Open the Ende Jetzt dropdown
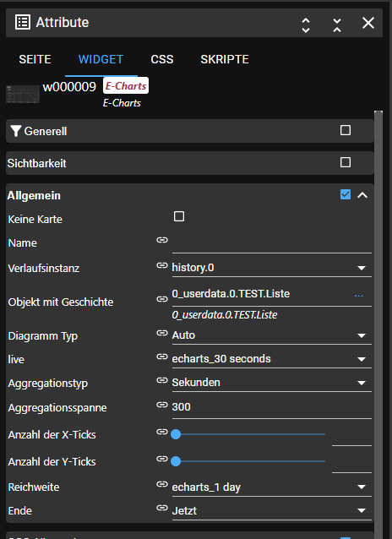Image resolution: width=392 pixels, height=539 pixels. pyautogui.click(x=272, y=511)
